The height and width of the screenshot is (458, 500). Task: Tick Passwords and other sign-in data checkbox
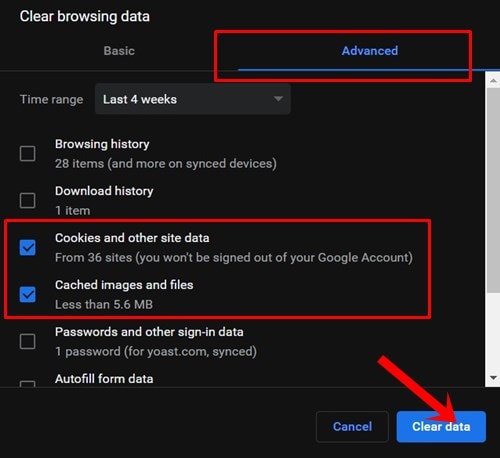pyautogui.click(x=27, y=341)
